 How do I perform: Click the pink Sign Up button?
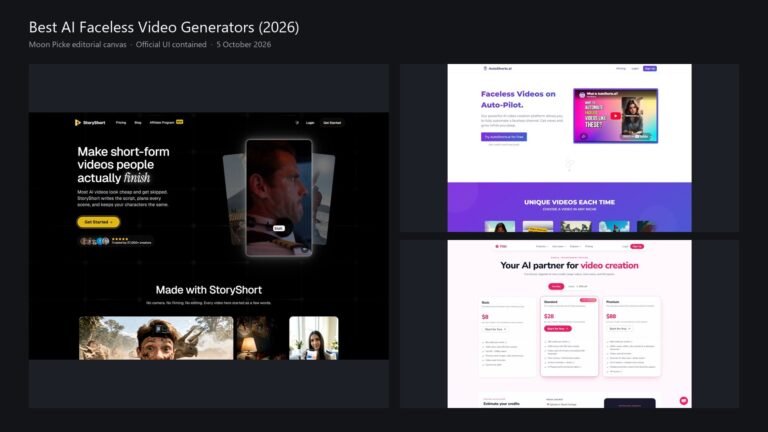point(637,246)
